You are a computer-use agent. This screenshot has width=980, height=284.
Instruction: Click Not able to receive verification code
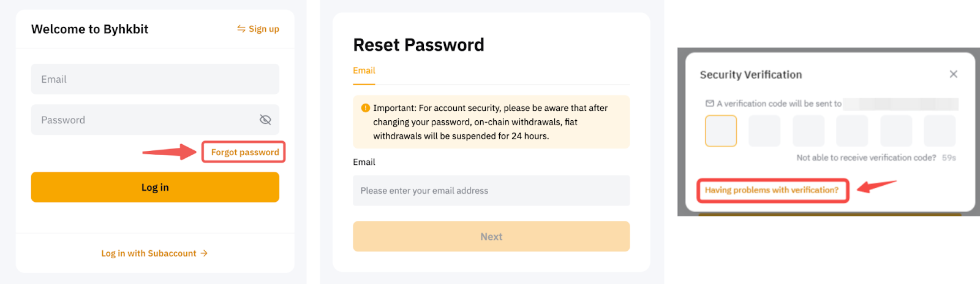click(x=866, y=158)
